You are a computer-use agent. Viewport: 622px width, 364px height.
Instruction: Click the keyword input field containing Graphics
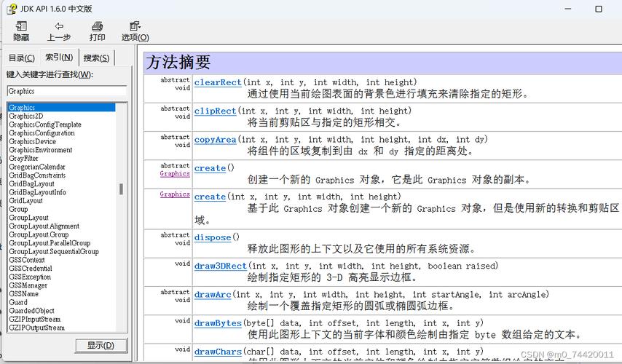pyautogui.click(x=67, y=91)
